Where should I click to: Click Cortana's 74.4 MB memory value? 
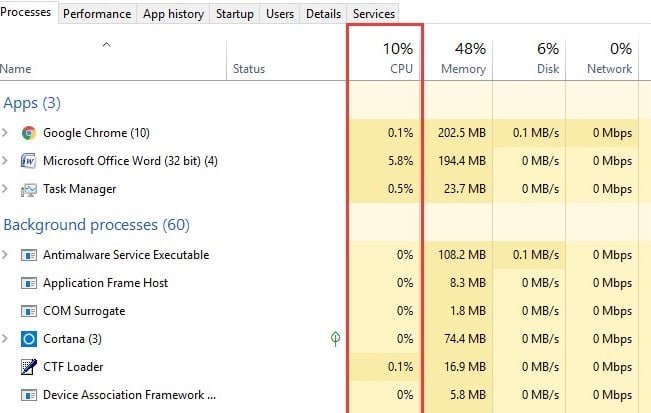(x=465, y=339)
